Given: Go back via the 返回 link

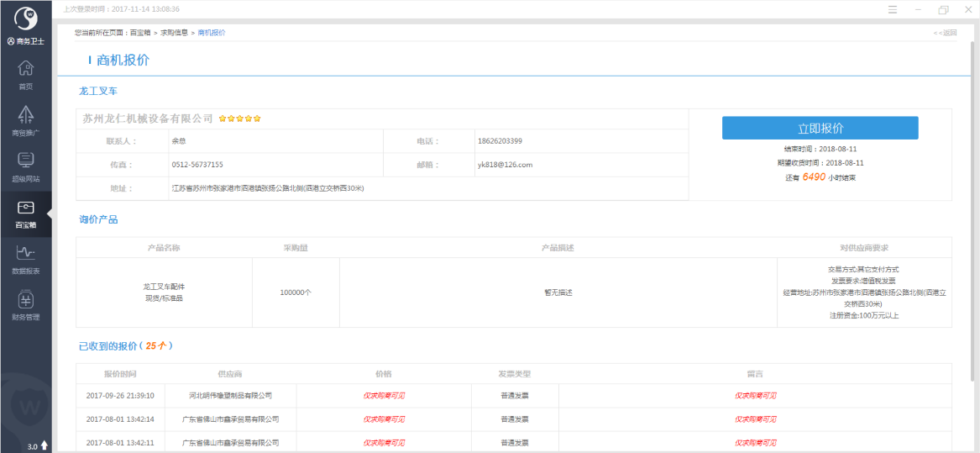Looking at the screenshot, I should [945, 33].
